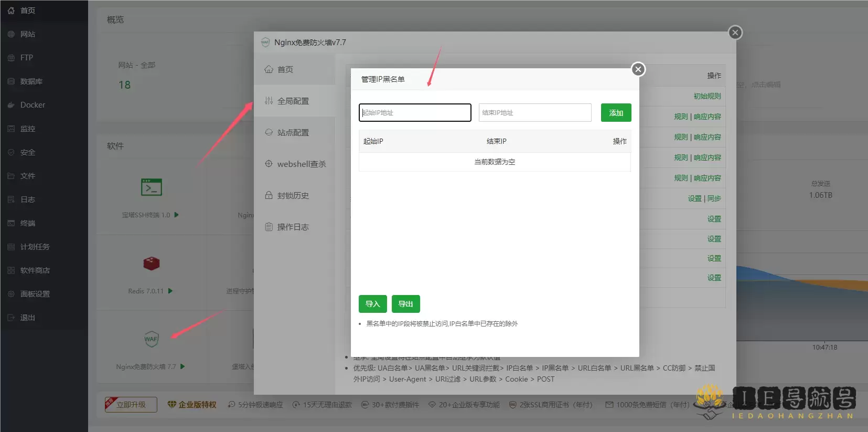Image resolution: width=868 pixels, height=432 pixels.
Task: Open the 网站 icon in sidebar
Action: (11, 34)
